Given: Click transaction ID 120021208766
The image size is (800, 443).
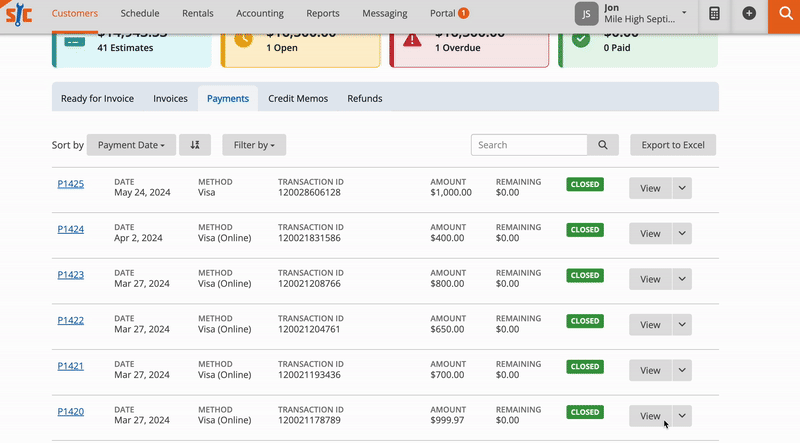Looking at the screenshot, I should coord(309,284).
